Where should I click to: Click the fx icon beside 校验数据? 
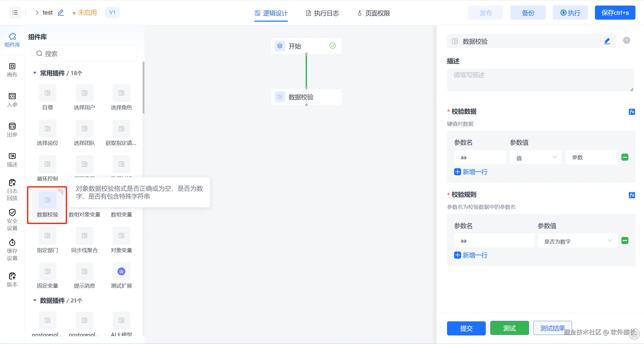click(x=632, y=112)
